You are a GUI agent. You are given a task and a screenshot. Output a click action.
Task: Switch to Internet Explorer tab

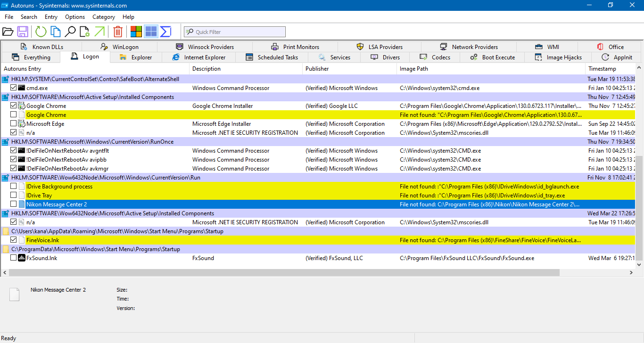198,57
